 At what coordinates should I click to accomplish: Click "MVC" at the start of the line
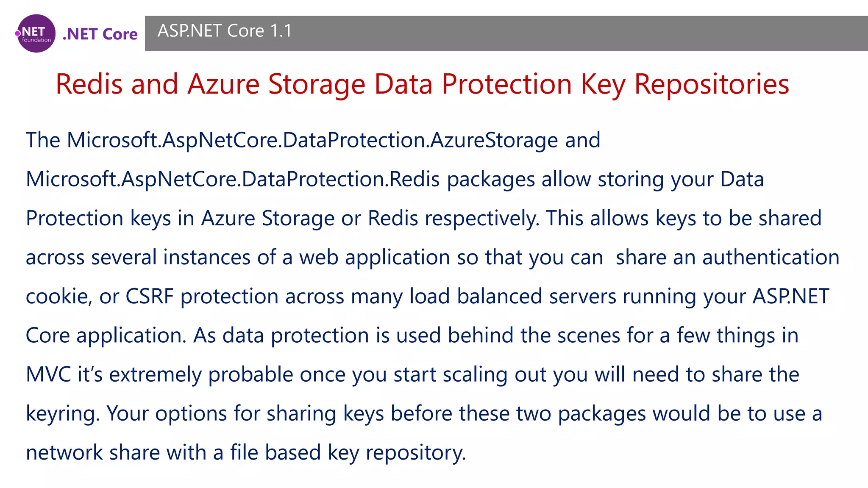tap(48, 375)
